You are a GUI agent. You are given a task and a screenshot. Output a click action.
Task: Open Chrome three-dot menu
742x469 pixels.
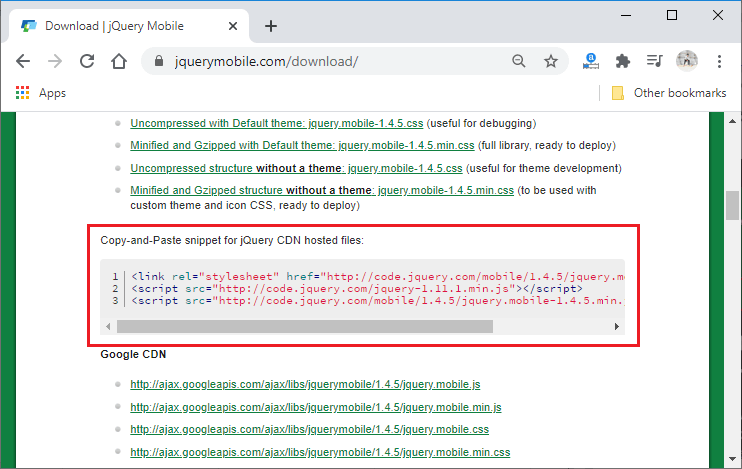pyautogui.click(x=719, y=61)
